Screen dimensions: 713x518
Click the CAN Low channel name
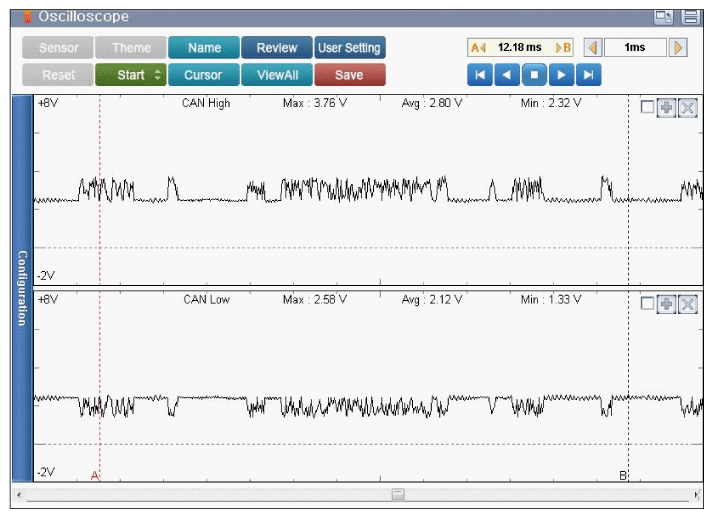[x=206, y=300]
